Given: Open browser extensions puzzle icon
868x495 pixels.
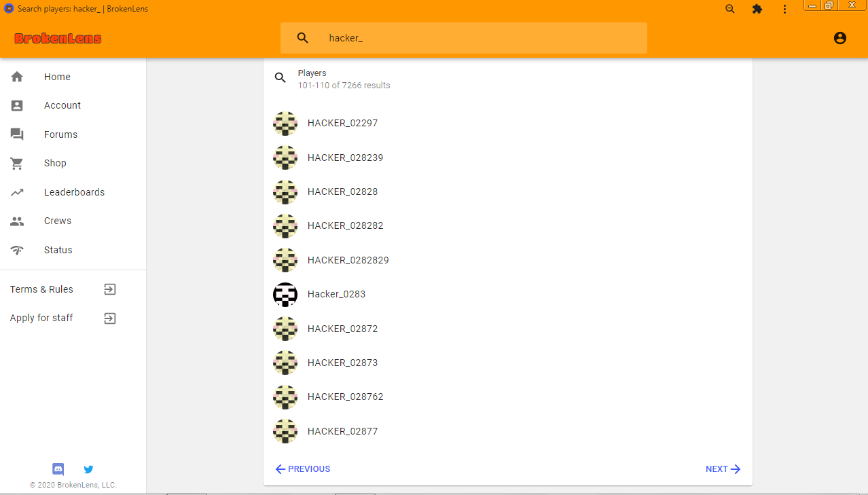Looking at the screenshot, I should (757, 10).
